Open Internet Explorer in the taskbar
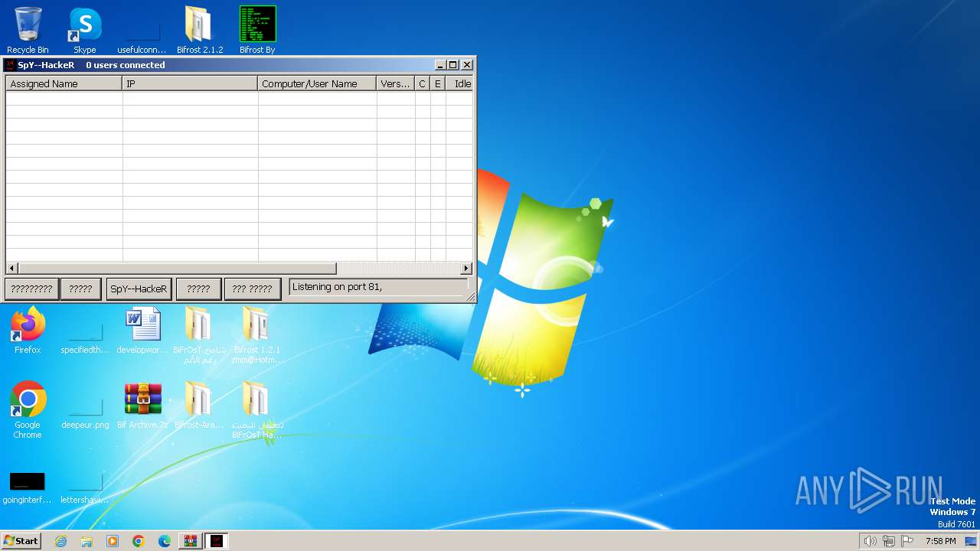Screen dimensions: 980x551 tap(60, 541)
